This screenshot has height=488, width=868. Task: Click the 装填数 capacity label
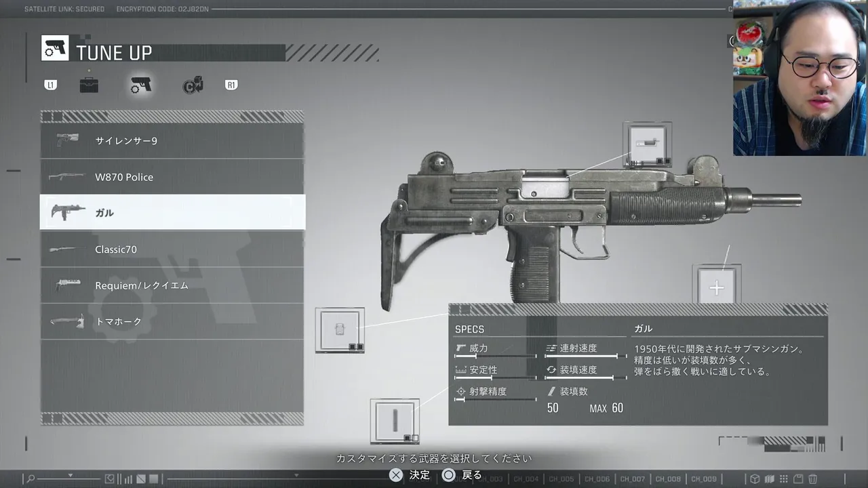pos(574,391)
